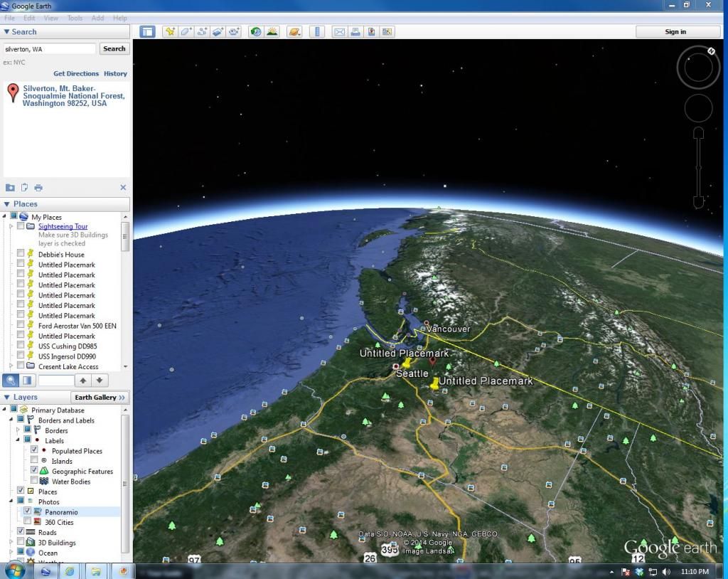Enable Islands layer
The width and height of the screenshot is (728, 579).
pos(34,460)
